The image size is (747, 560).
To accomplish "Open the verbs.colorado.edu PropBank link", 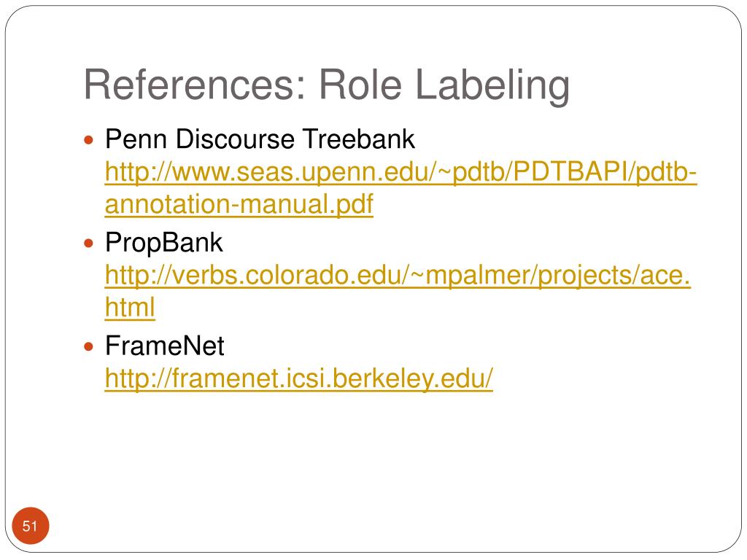I will click(398, 276).
